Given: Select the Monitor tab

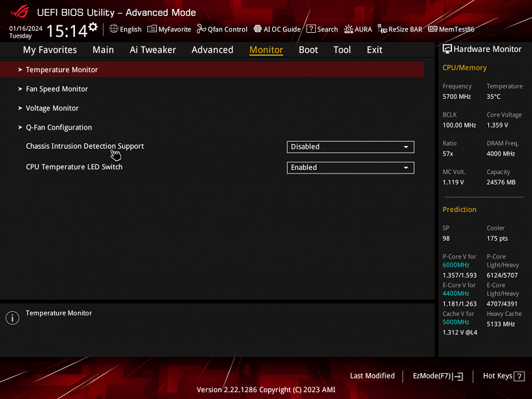Looking at the screenshot, I should [x=266, y=50].
